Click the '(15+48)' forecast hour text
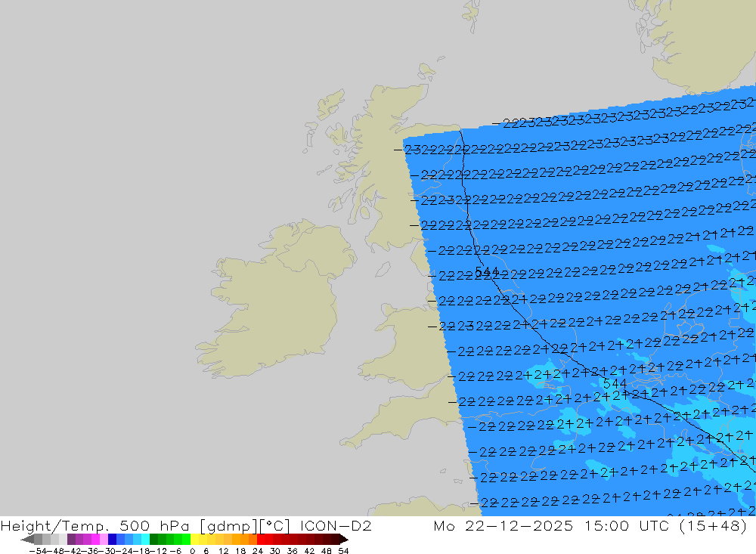 point(713,525)
